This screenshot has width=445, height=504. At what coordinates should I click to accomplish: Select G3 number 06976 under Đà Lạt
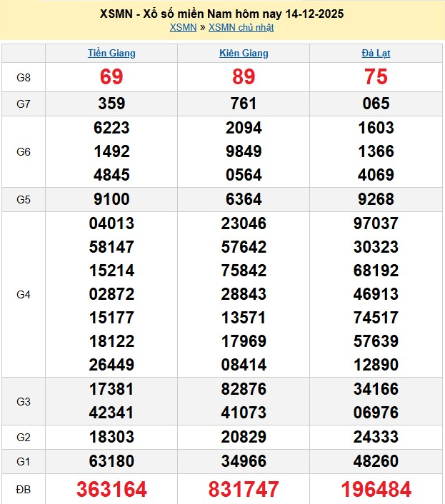(x=376, y=413)
